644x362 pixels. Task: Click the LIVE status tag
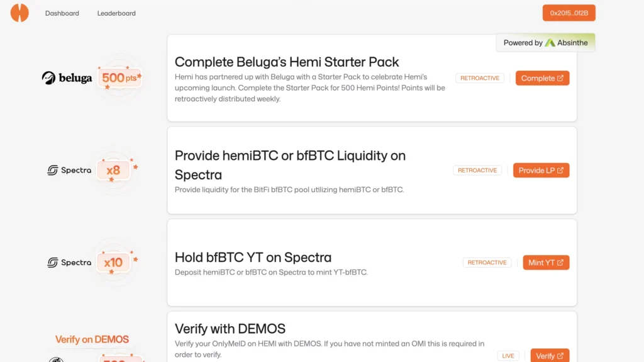coord(508,356)
